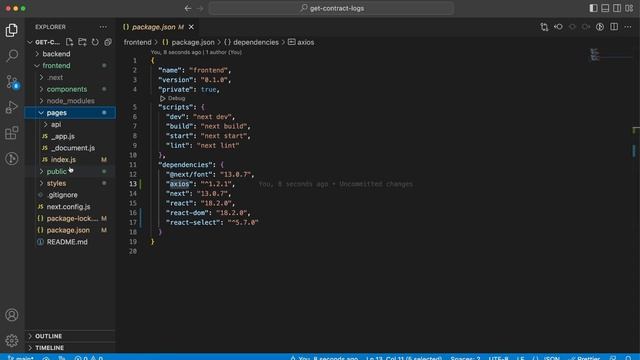Toggle the primary side bar
Image resolution: width=640 pixels, height=360 pixels.
(x=593, y=8)
